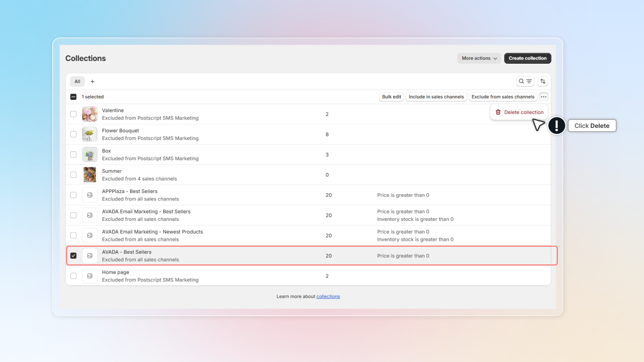Choose Delete collection from the popup menu
Viewport: 644px width, 362px height.
(x=519, y=112)
